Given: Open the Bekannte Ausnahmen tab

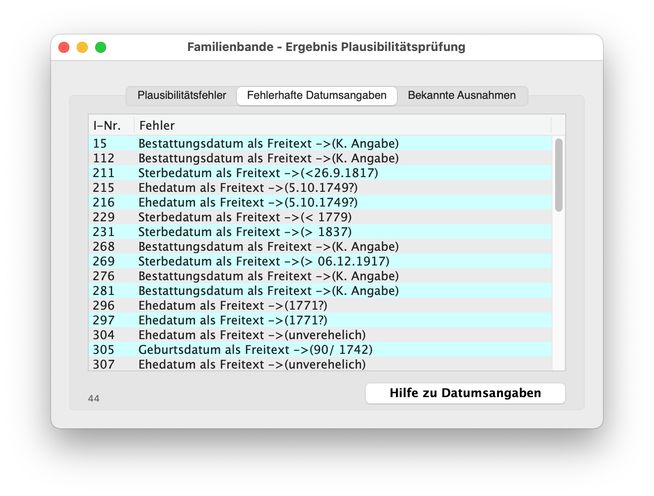Looking at the screenshot, I should pyautogui.click(x=461, y=96).
